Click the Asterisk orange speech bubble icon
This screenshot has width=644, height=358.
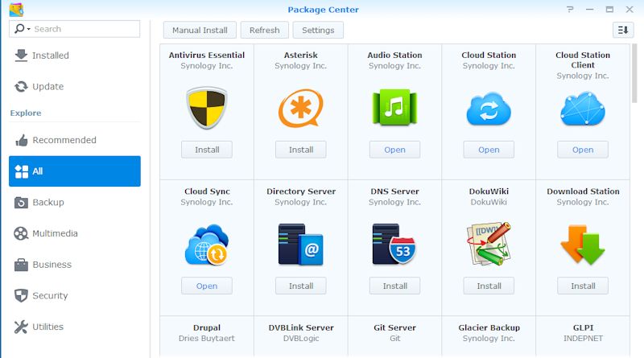(x=300, y=108)
